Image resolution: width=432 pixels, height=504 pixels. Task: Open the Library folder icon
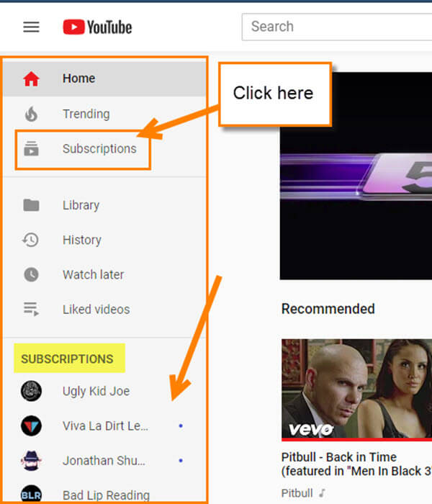point(31,205)
